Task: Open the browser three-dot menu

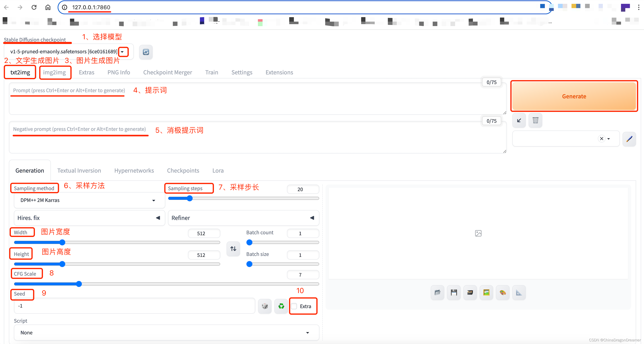Action: coord(639,7)
